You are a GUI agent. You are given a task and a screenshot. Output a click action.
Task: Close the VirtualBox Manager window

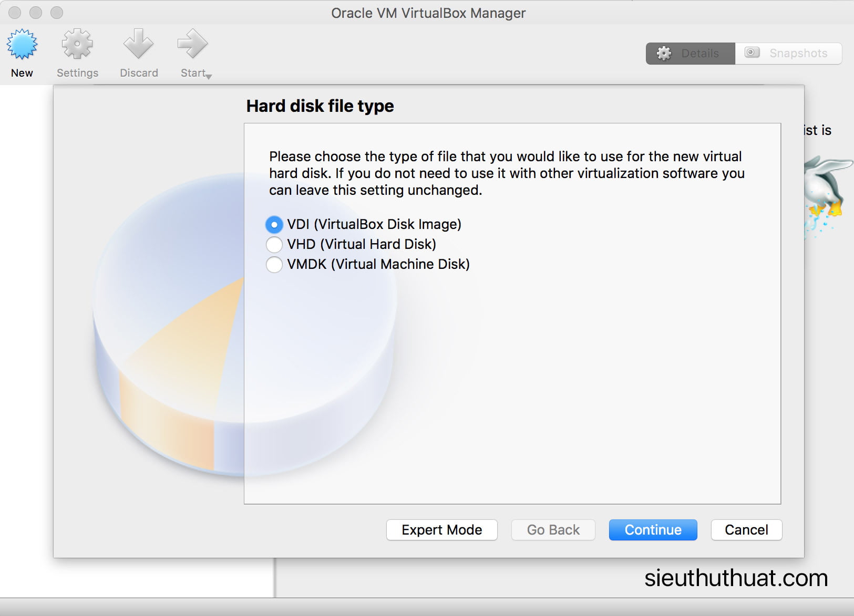pyautogui.click(x=15, y=13)
